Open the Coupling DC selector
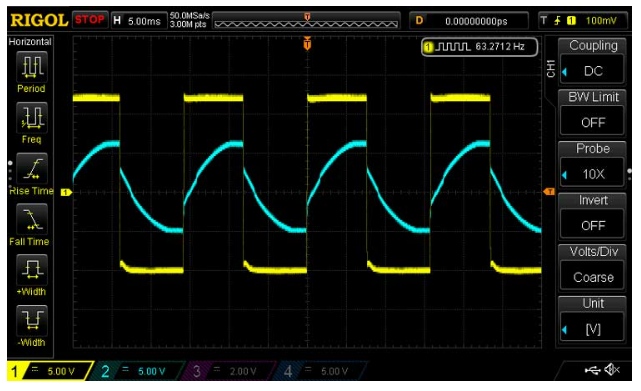641x391 pixels. 592,71
